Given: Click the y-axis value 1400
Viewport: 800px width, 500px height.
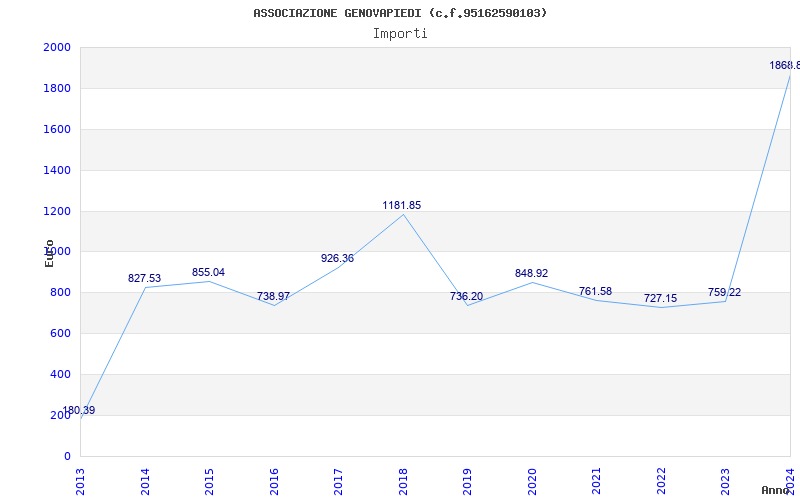Looking at the screenshot, I should pyautogui.click(x=57, y=170).
